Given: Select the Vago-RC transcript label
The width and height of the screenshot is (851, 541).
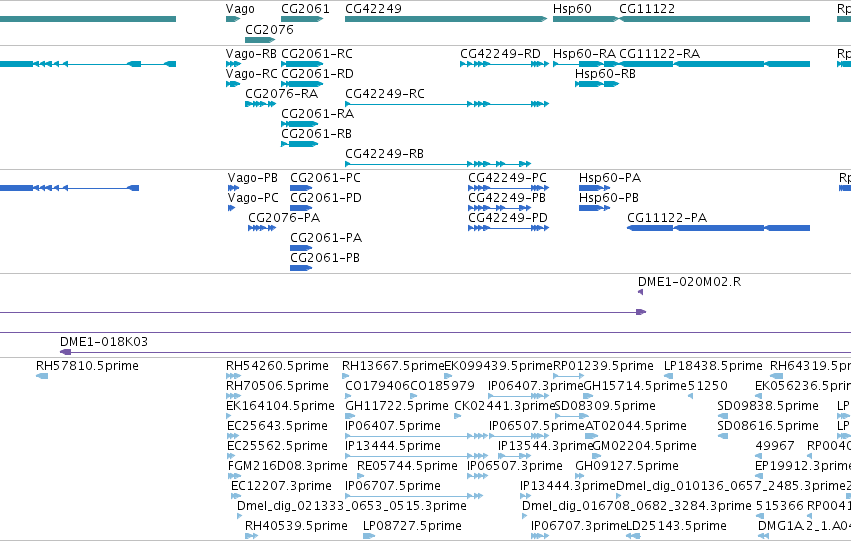Looking at the screenshot, I should (251, 74).
